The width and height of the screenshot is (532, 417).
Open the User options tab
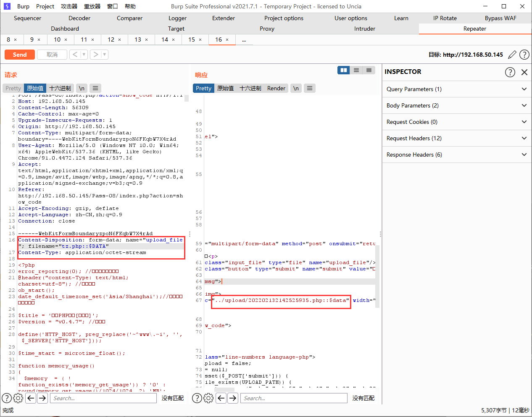tap(351, 18)
